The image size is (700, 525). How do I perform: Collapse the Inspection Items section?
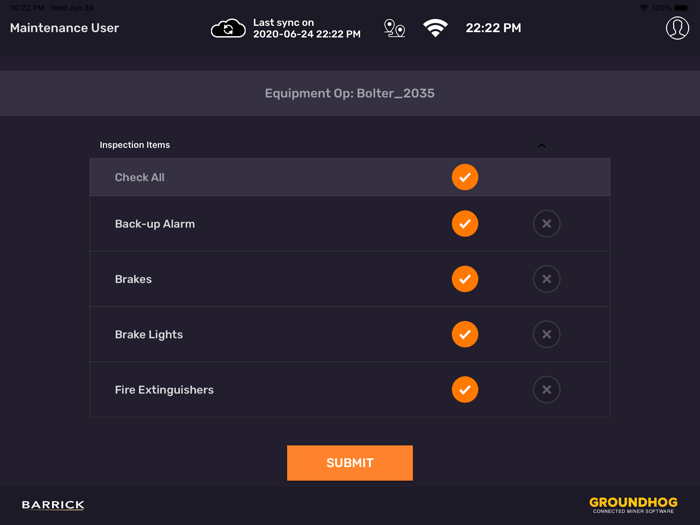[542, 145]
